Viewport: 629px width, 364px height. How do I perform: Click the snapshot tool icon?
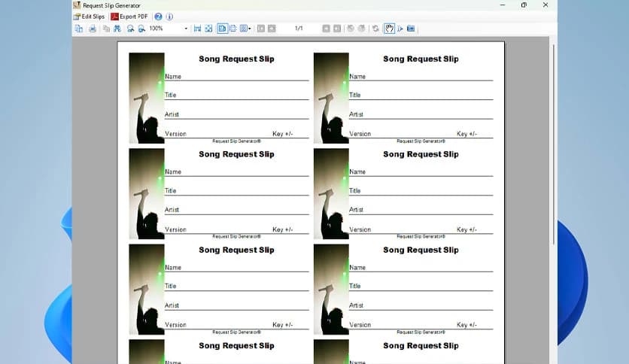(x=411, y=29)
